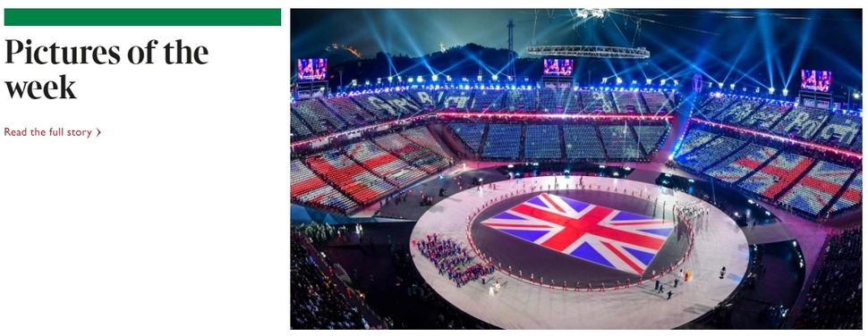Viewport: 868px width, 336px height.
Task: Click the blue-lit central seating stand
Action: [559, 141]
